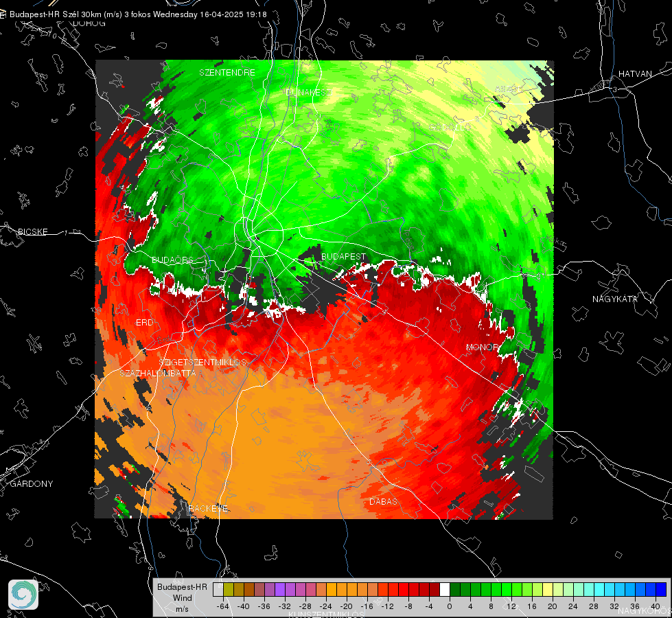Click the '-32' value on the legend scale
The height and width of the screenshot is (618, 672).
pyautogui.click(x=285, y=606)
